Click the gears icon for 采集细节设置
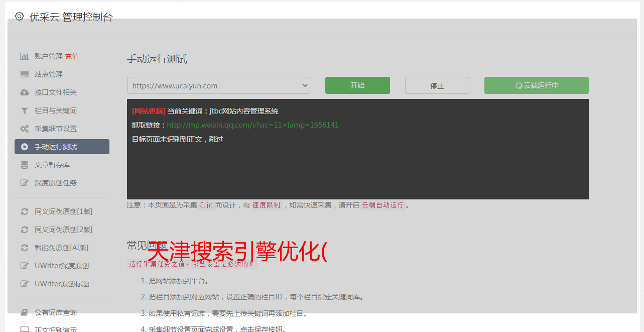 click(x=24, y=129)
